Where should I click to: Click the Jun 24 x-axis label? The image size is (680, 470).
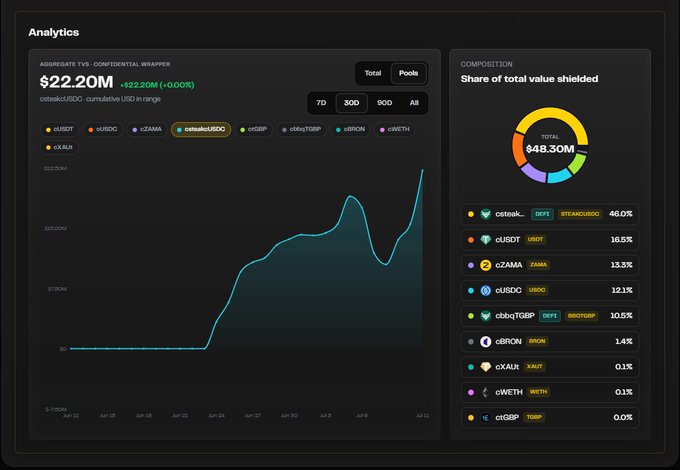coord(216,415)
